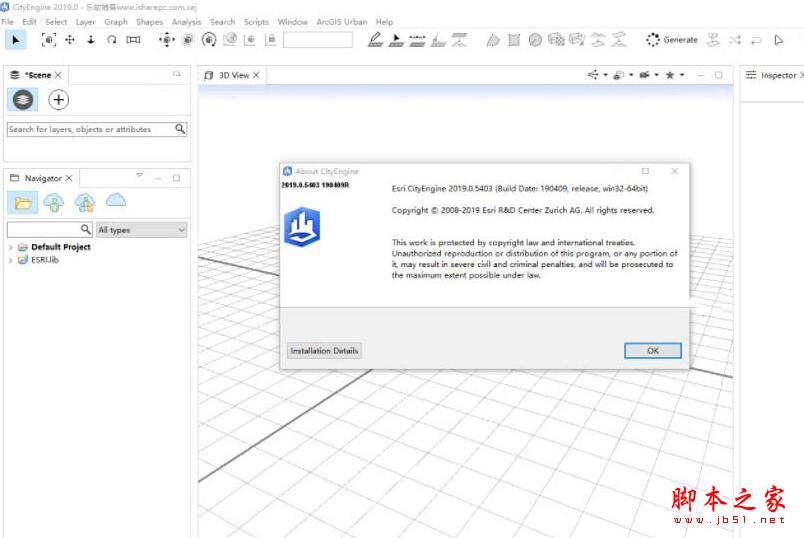Click the shuffle Update Seed icon
This screenshot has height=538, width=804.
[x=735, y=40]
